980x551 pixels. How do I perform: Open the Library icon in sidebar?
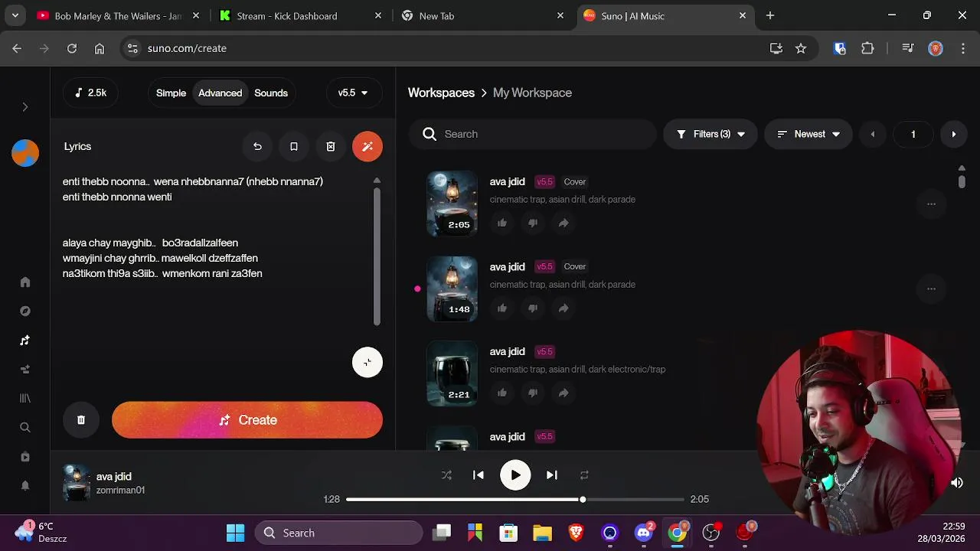coord(25,399)
